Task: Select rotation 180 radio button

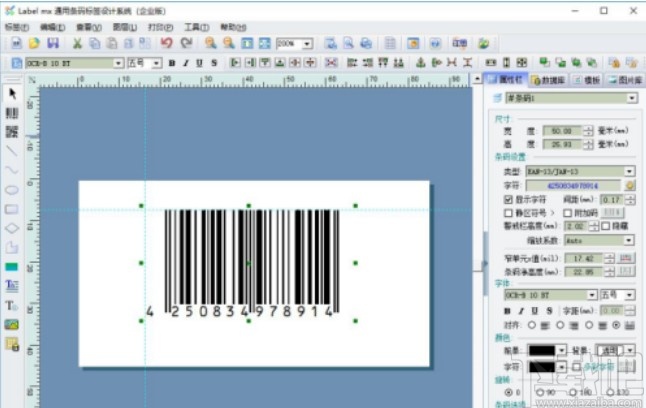Action: (573, 392)
